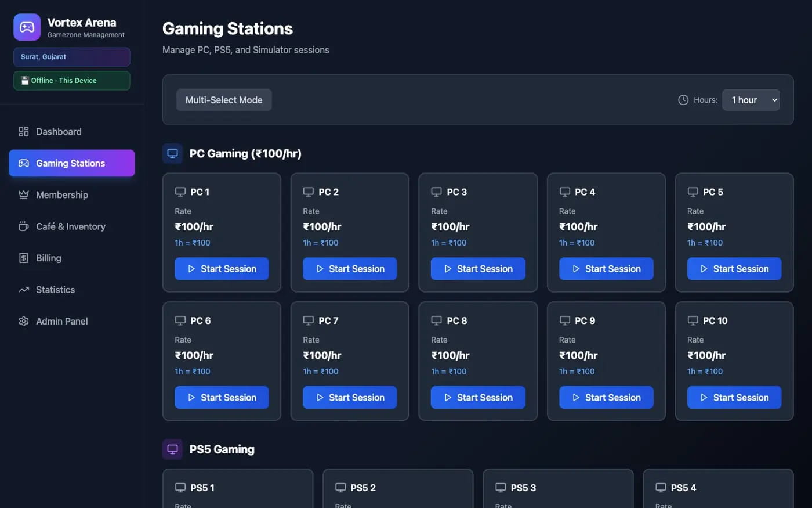Start a session on PC 4
Screen dimensions: 812x508
coord(606,269)
